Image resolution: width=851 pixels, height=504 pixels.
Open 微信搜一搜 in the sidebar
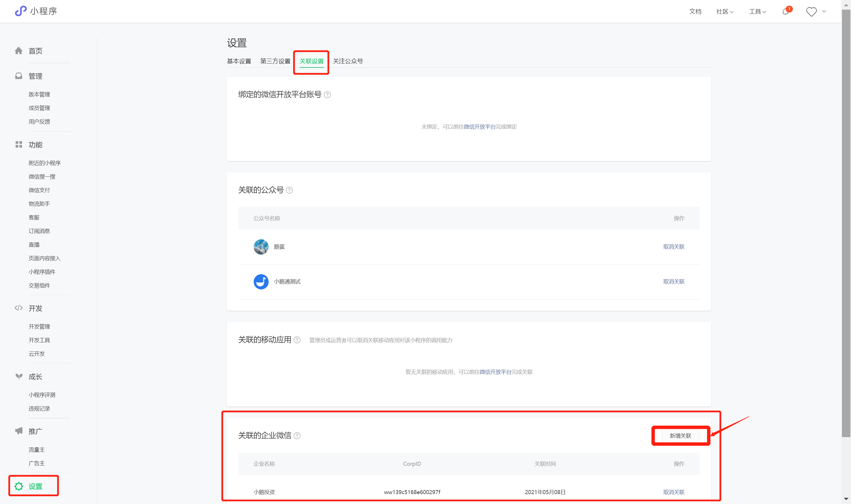click(42, 177)
